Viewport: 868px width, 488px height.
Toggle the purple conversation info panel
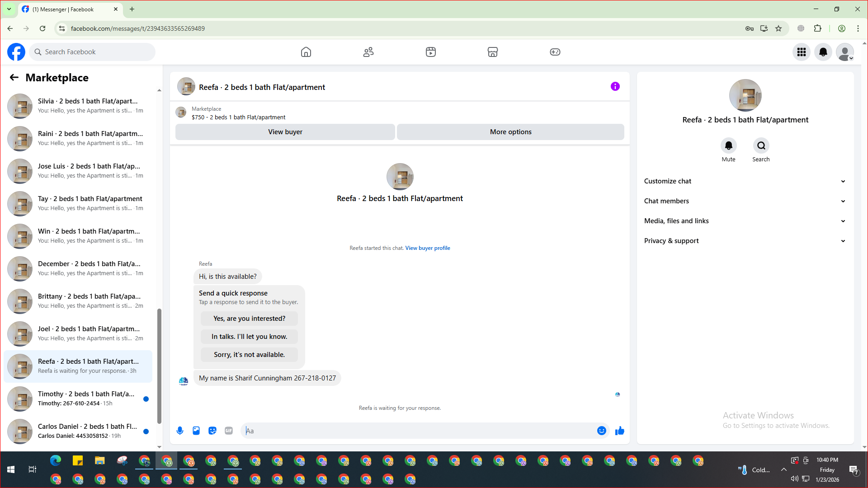coord(615,86)
